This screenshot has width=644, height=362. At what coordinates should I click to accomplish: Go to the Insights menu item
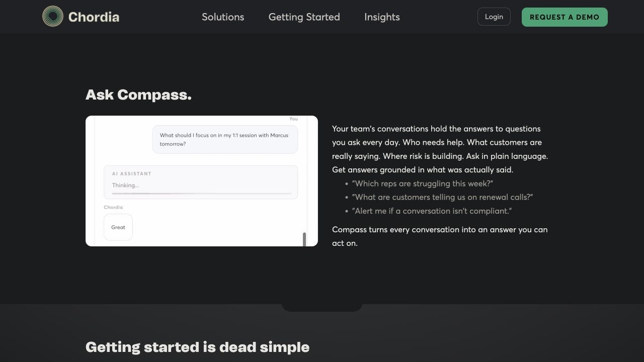(x=382, y=17)
